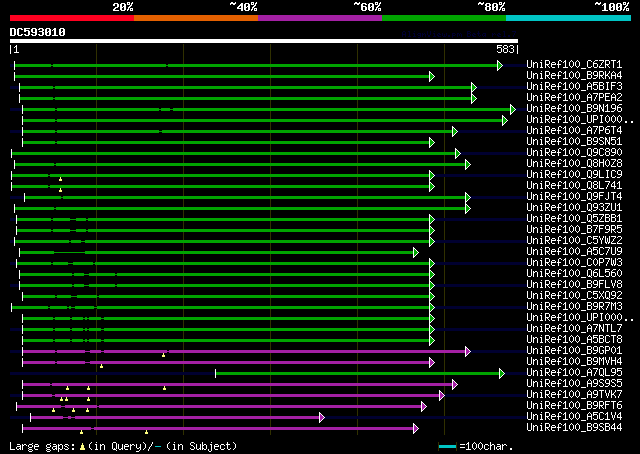Viewport: 640px width, 454px height.
Task: Open the UniRef100_B9RKA4 hit label
Action: coord(574,76)
